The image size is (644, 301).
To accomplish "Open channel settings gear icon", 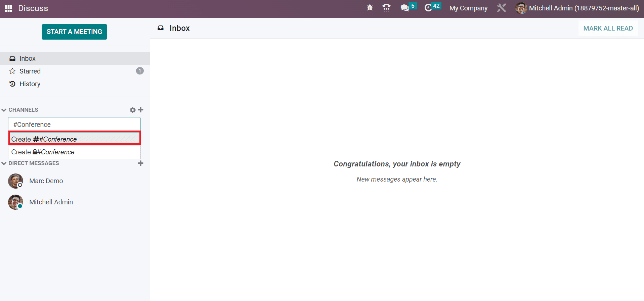I will pyautogui.click(x=133, y=110).
